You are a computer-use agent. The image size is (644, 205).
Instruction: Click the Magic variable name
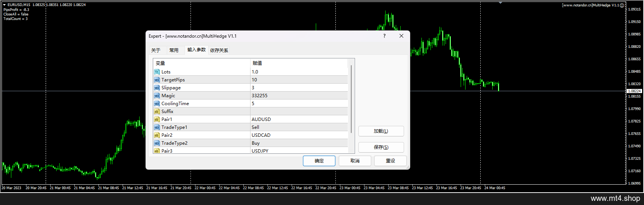(x=168, y=96)
